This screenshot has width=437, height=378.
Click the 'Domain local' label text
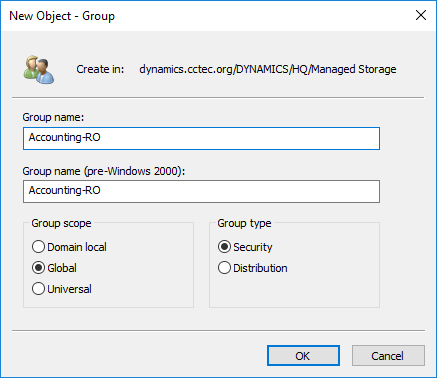click(x=77, y=247)
